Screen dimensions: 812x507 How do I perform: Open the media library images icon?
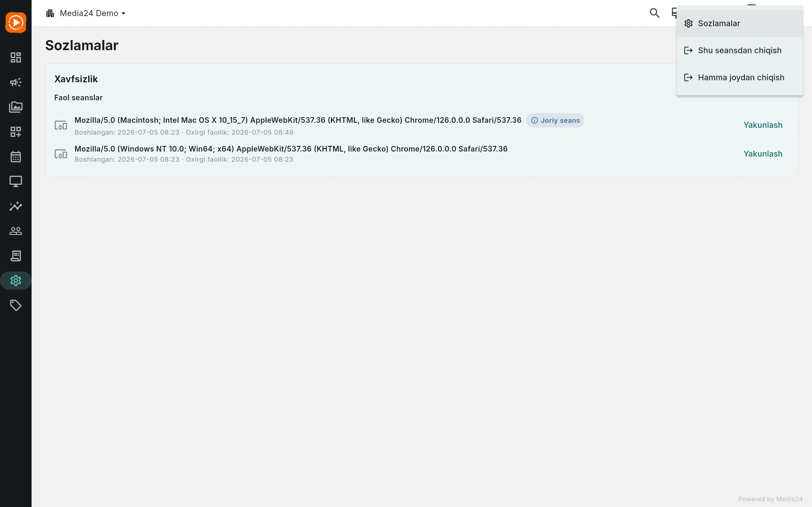16,107
